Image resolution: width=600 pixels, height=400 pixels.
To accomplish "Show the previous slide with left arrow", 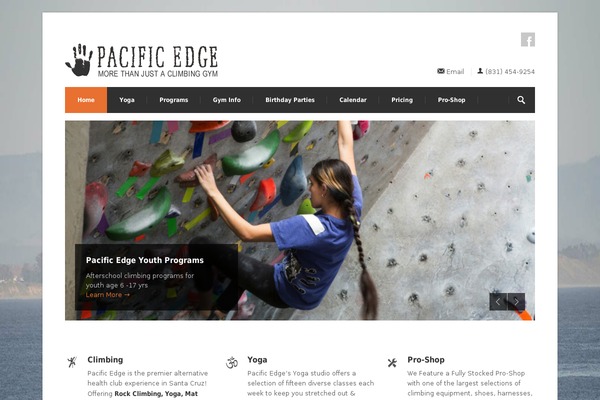I will (498, 302).
